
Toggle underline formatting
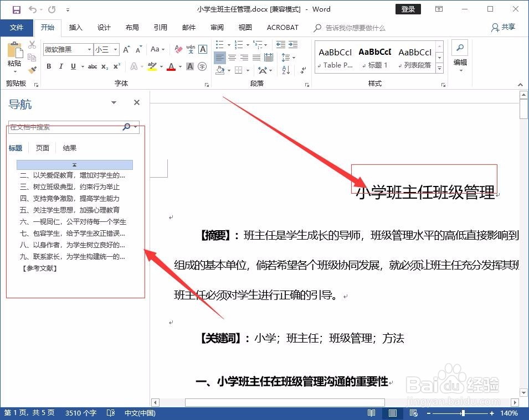tap(73, 66)
